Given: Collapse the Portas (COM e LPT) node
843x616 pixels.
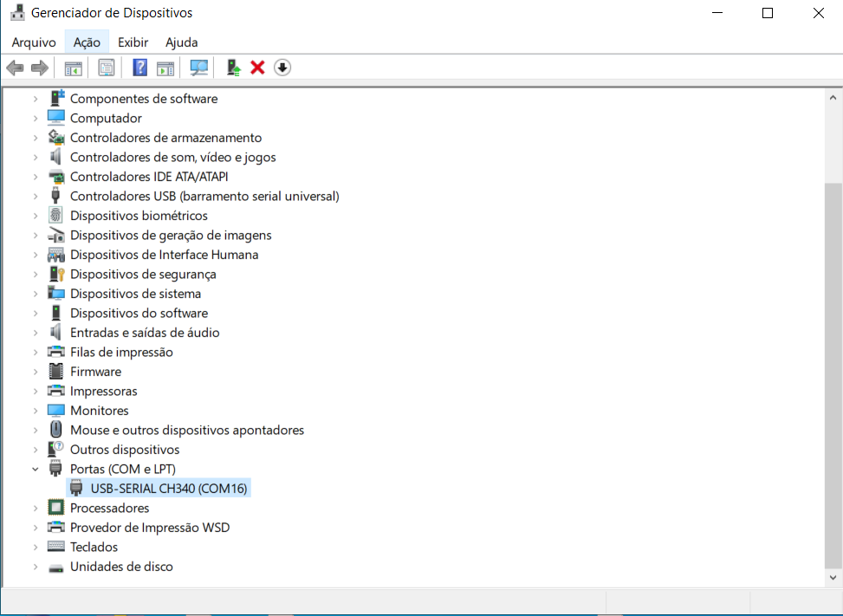Looking at the screenshot, I should [36, 470].
